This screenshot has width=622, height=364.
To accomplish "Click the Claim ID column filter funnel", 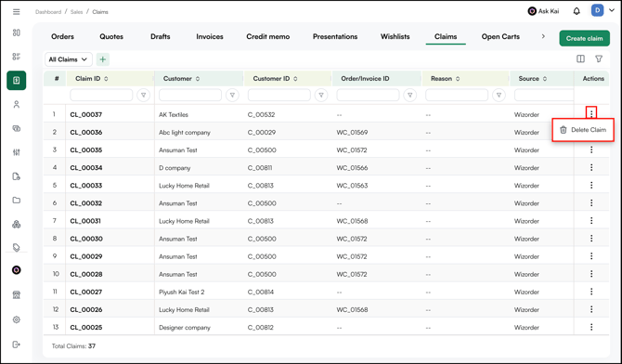I will [144, 96].
